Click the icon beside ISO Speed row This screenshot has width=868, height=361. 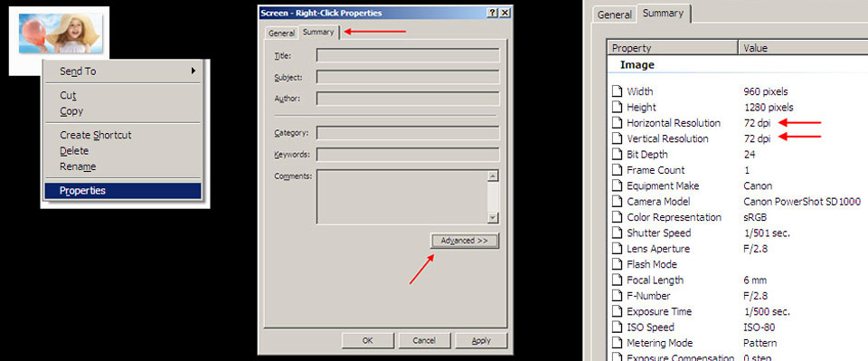[618, 328]
